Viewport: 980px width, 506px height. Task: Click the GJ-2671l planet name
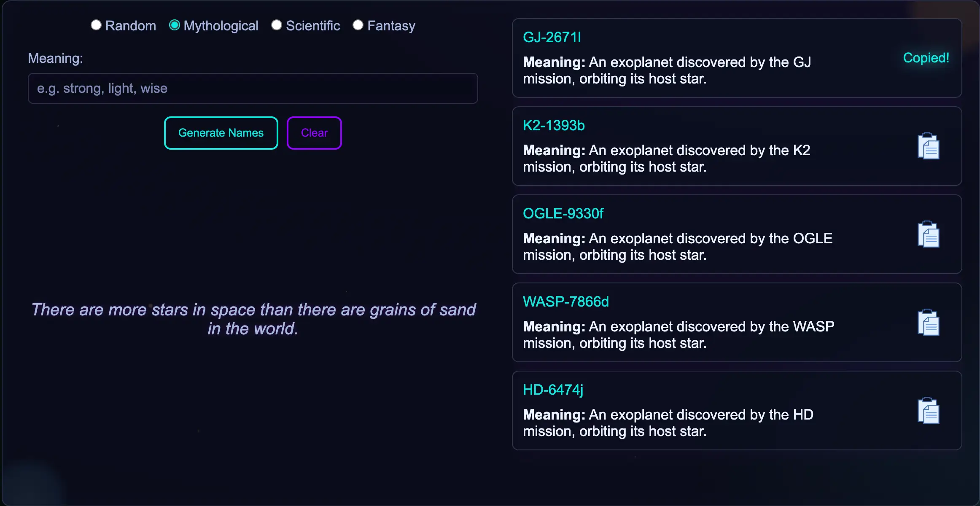point(552,37)
